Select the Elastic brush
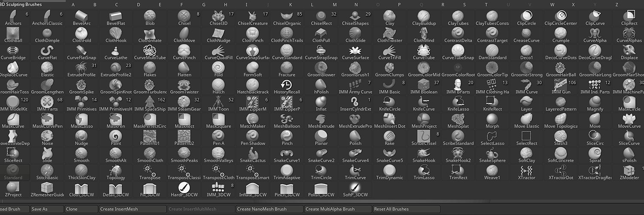This screenshot has width=644, height=215. click(x=47, y=70)
